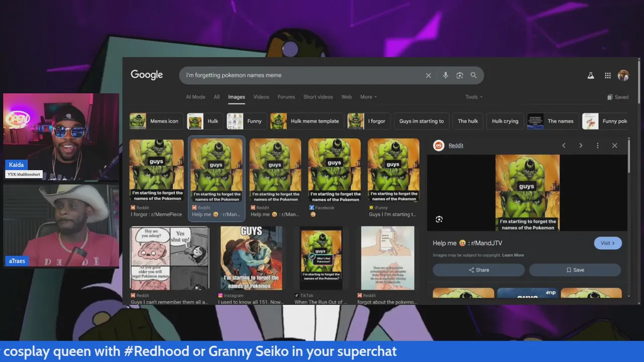Expand the Tools dropdown
The image size is (644, 362).
click(473, 97)
